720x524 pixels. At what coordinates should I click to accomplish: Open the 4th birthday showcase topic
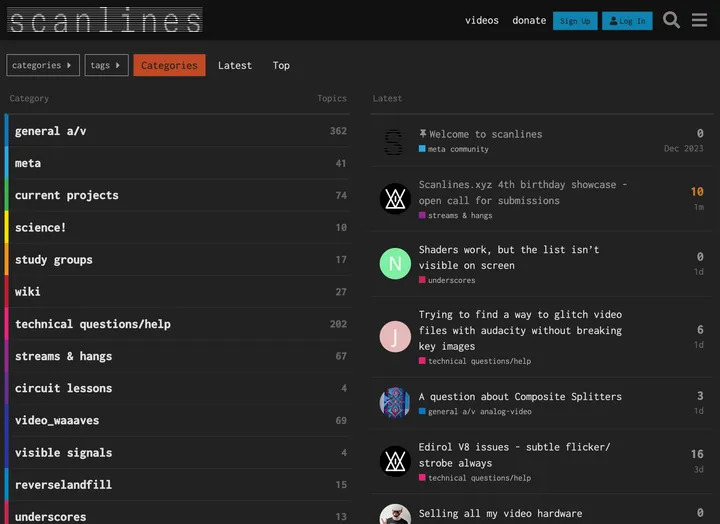pos(523,192)
